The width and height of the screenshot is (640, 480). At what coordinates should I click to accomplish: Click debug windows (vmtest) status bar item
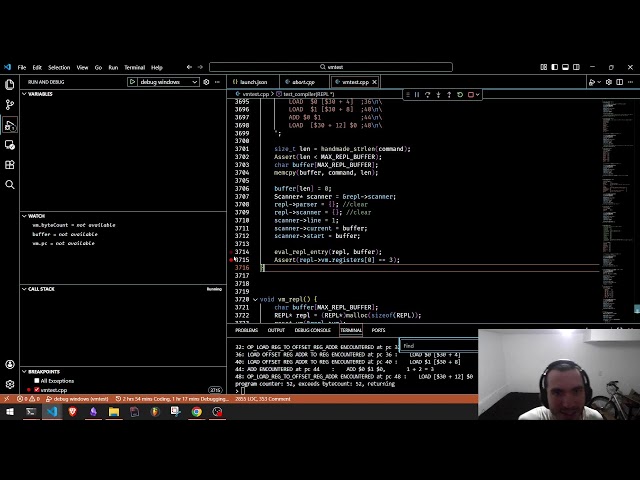(78, 399)
